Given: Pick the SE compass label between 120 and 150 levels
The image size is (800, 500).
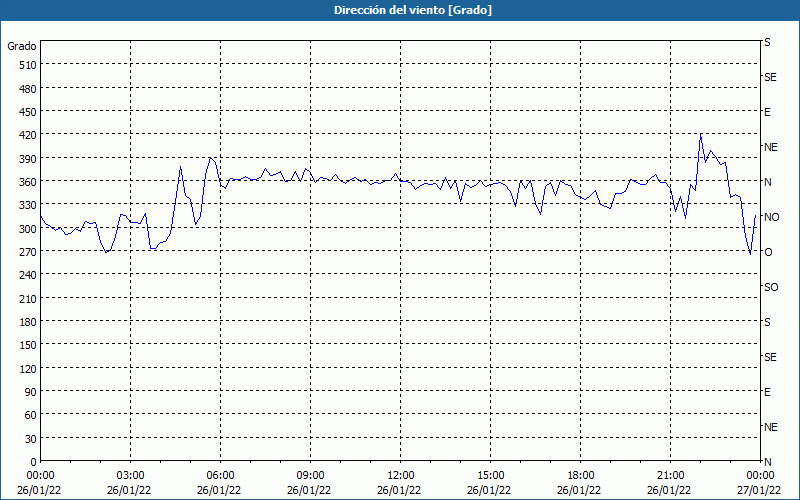Looking at the screenshot, I should coord(770,357).
